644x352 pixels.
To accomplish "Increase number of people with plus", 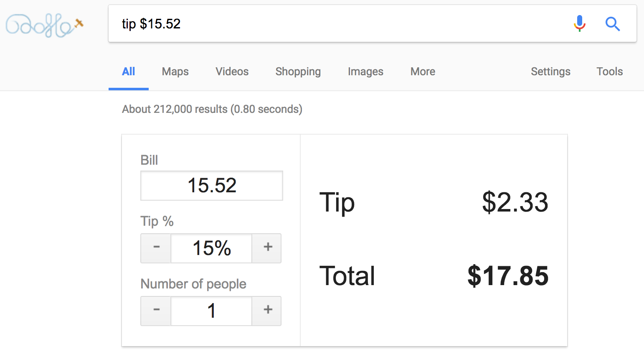I will click(268, 311).
